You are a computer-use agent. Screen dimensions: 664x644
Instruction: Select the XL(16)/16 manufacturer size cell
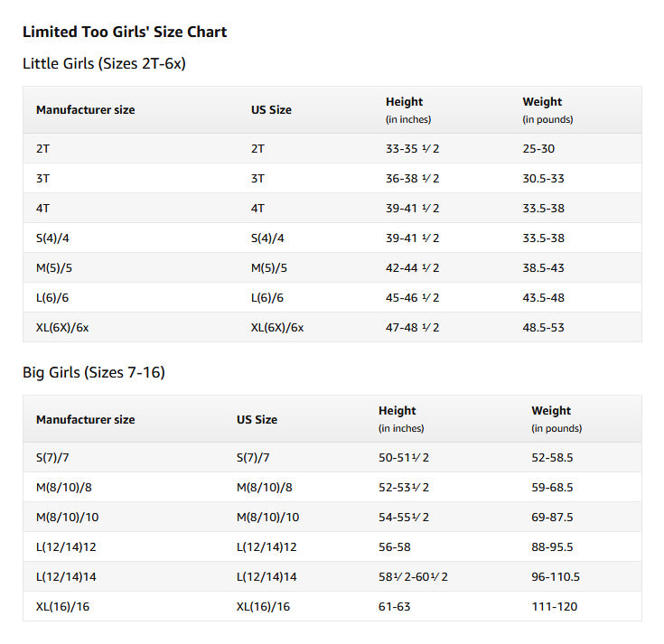click(x=62, y=607)
